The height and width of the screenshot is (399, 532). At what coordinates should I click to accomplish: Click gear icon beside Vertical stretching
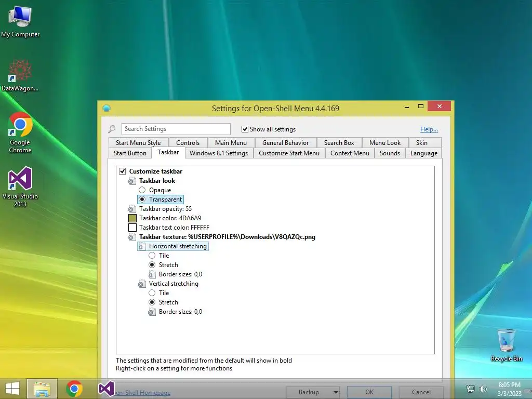142,284
